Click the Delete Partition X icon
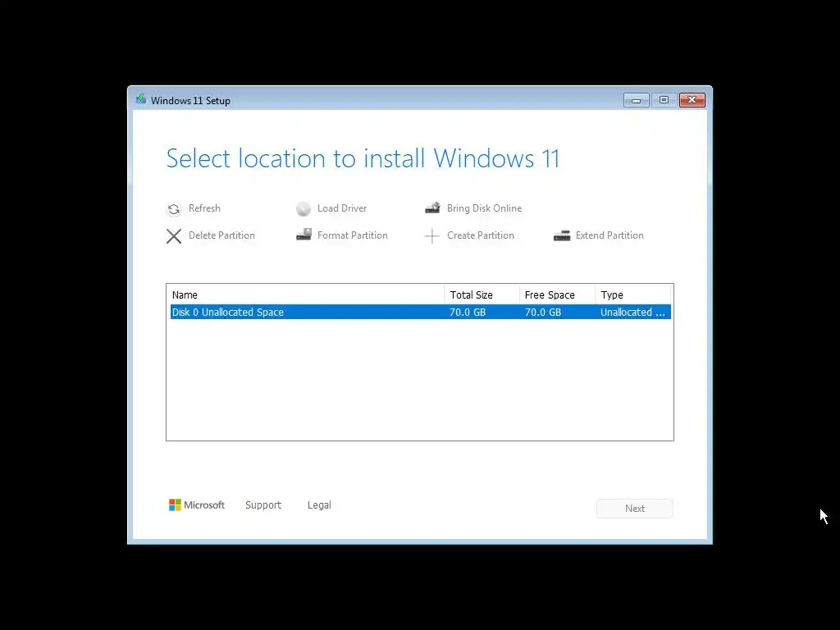840x630 pixels. coord(174,236)
